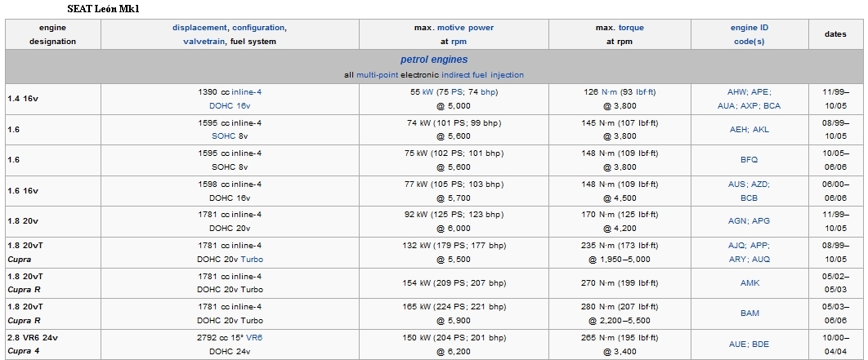Open the kW link in 1.4 16v row
The image size is (868, 360).
coord(428,92)
